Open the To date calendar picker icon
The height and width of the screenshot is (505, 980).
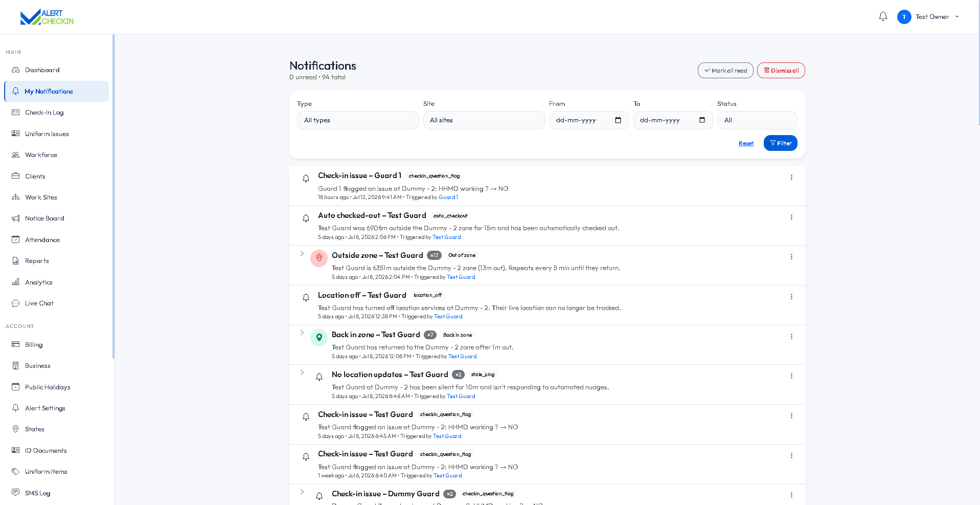[x=702, y=120]
